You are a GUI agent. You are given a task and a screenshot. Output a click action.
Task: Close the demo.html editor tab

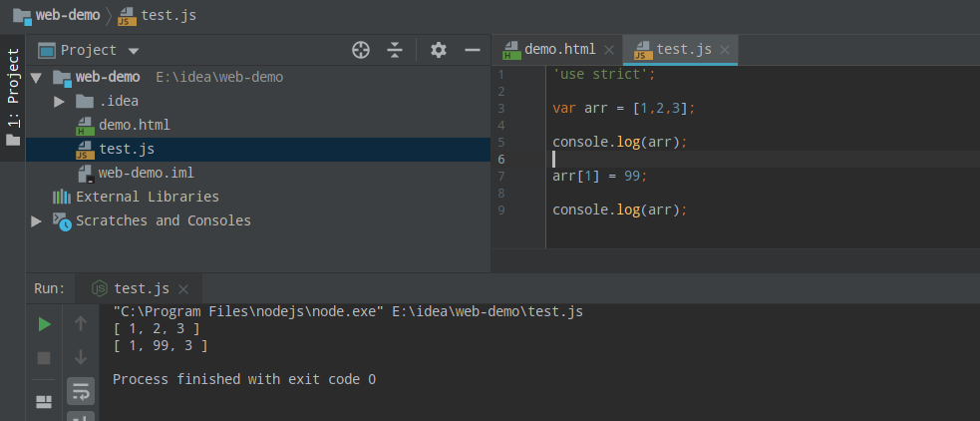point(609,50)
